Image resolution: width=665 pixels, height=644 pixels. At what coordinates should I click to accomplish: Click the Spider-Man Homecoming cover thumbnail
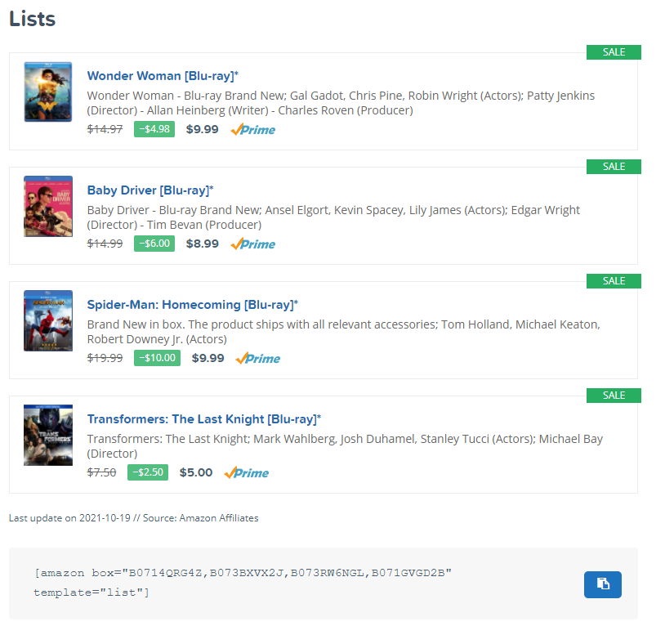pyautogui.click(x=48, y=320)
